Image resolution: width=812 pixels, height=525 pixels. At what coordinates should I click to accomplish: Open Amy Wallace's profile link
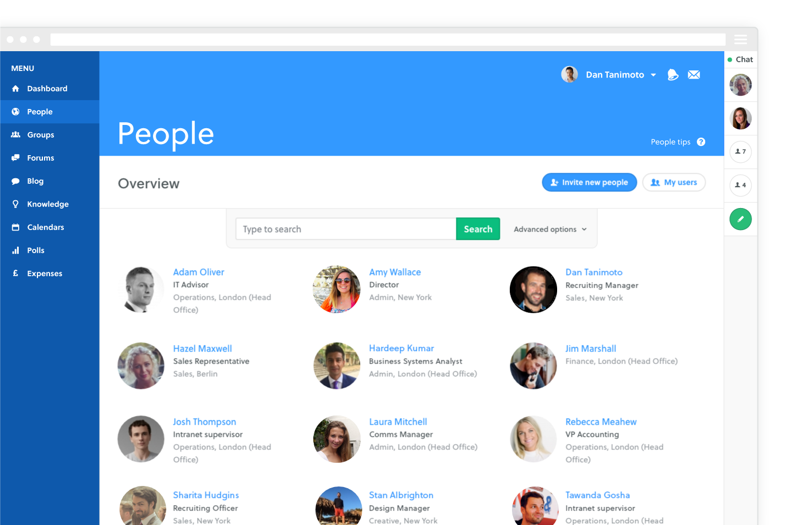pos(395,272)
